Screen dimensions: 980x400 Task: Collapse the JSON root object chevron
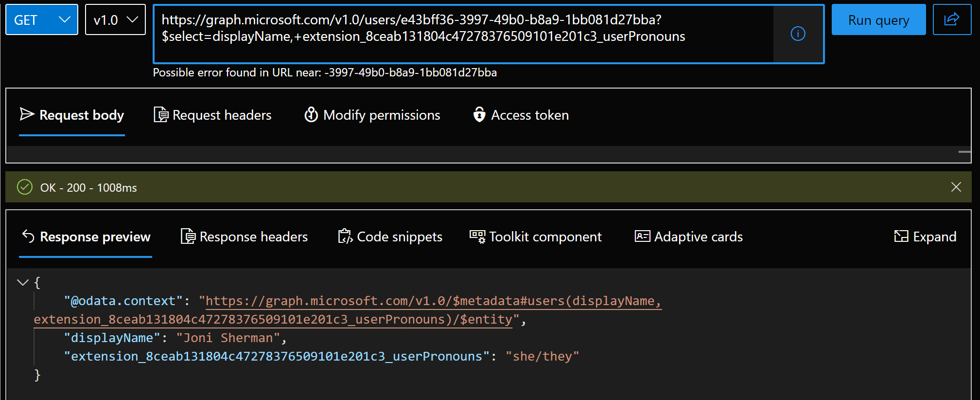[x=22, y=282]
